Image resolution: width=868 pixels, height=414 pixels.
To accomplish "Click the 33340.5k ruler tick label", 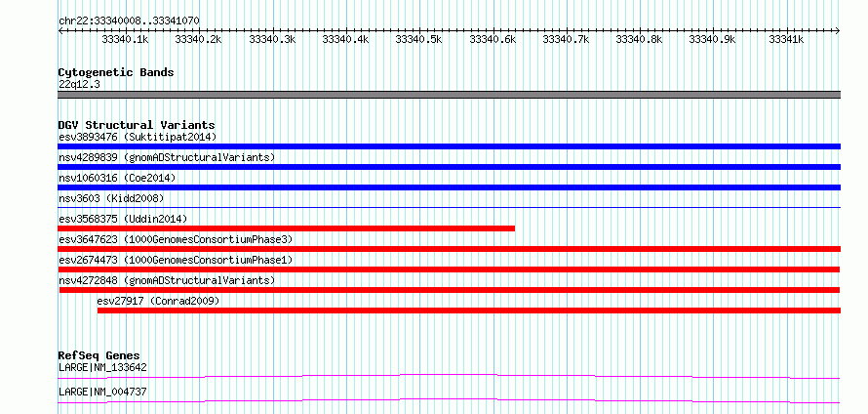I will (419, 39).
